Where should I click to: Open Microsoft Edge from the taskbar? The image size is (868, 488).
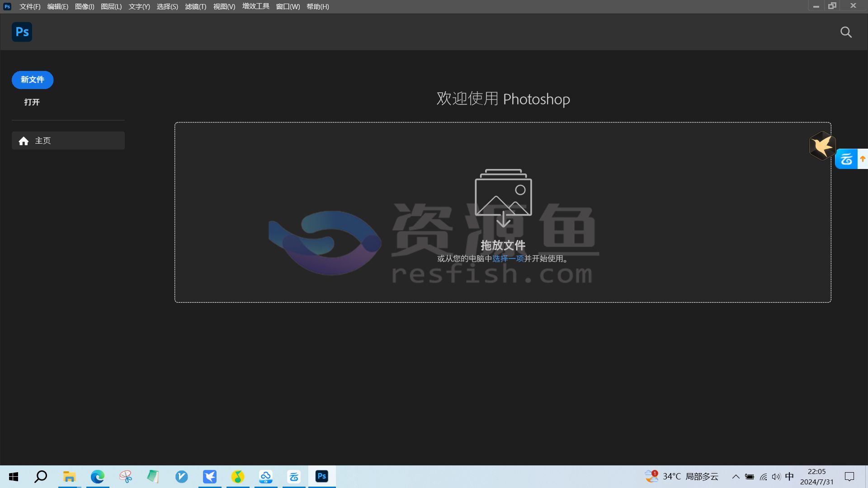97,477
